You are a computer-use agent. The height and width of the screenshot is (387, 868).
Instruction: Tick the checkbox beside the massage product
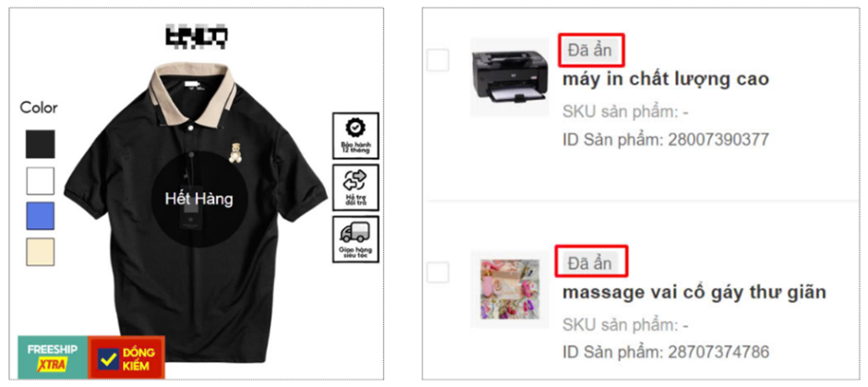point(438,272)
